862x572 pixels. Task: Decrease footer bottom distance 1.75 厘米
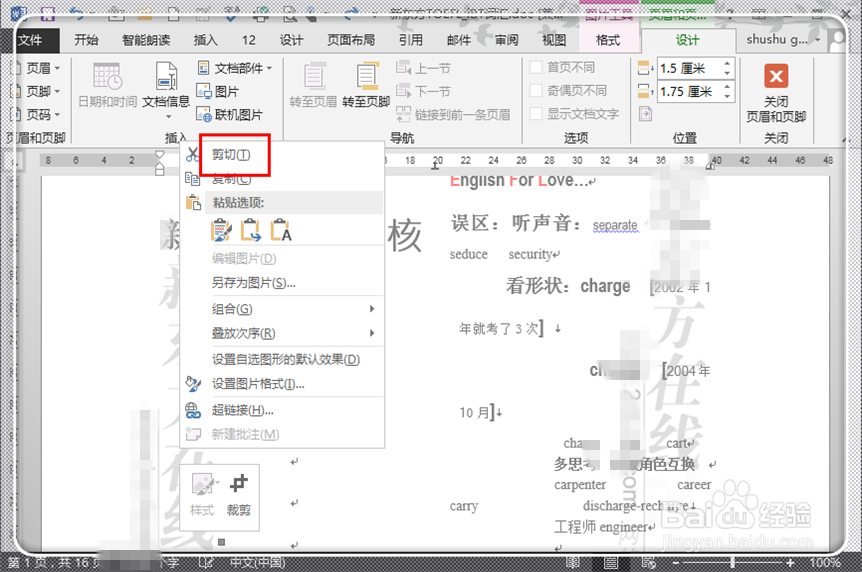[x=727, y=97]
